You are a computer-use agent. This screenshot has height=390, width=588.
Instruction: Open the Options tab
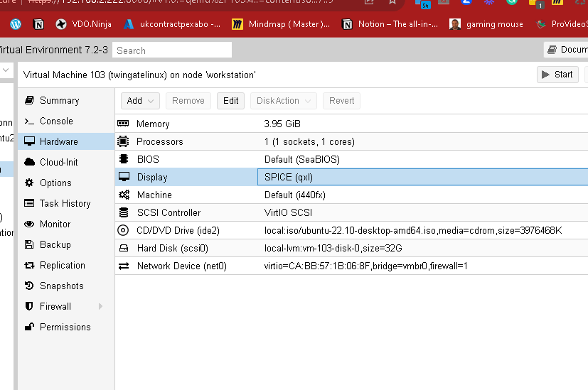coord(66,183)
